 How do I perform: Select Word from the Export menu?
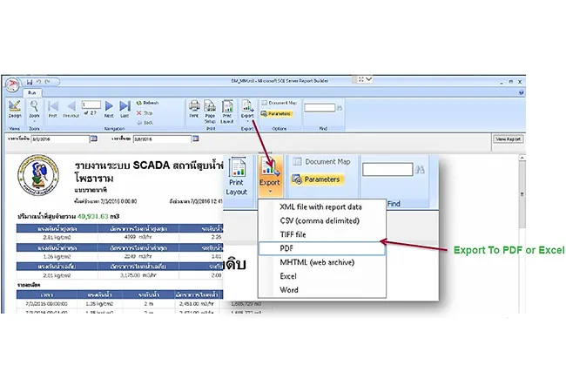pos(322,290)
